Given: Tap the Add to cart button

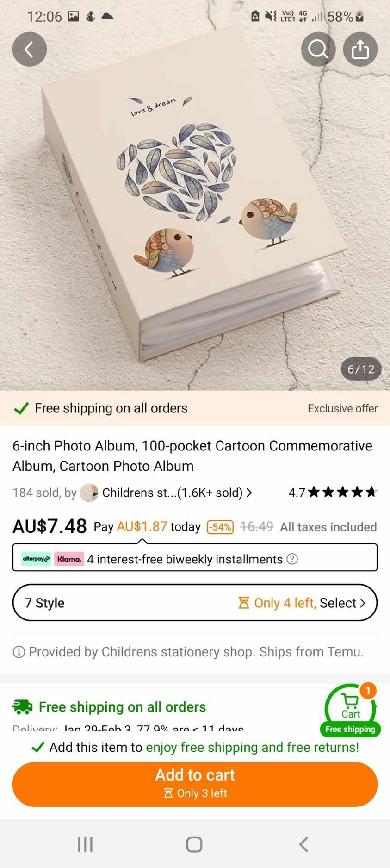Looking at the screenshot, I should click(x=195, y=784).
